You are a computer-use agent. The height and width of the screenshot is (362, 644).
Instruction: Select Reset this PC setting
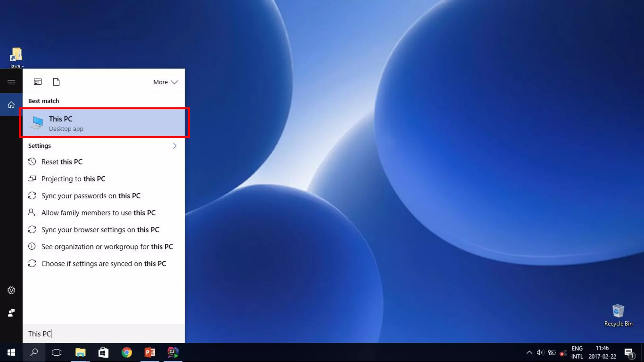62,162
